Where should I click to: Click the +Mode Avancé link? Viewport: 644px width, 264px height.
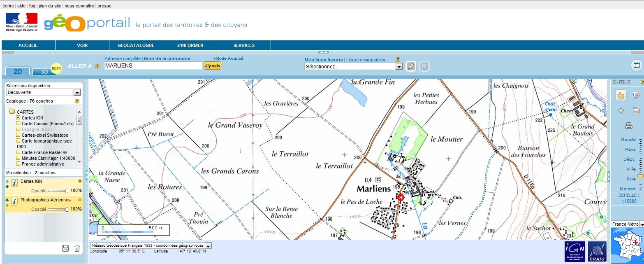[x=228, y=58]
